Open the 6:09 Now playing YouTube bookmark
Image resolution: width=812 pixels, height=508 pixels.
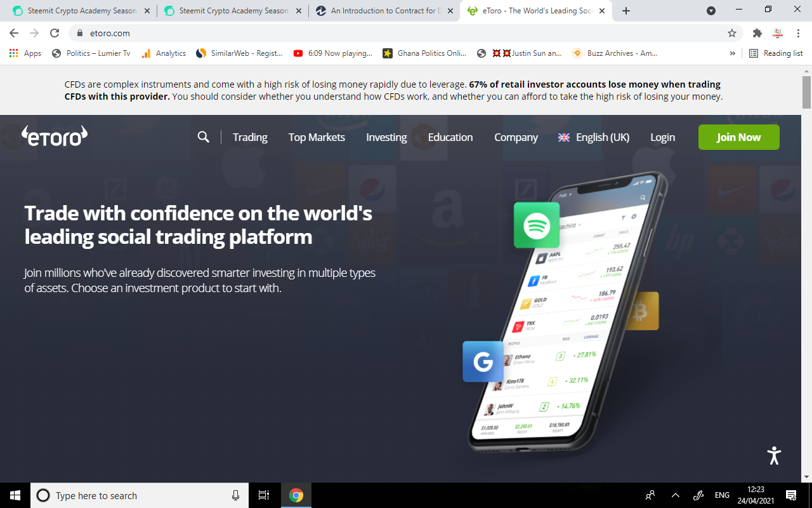coord(333,53)
